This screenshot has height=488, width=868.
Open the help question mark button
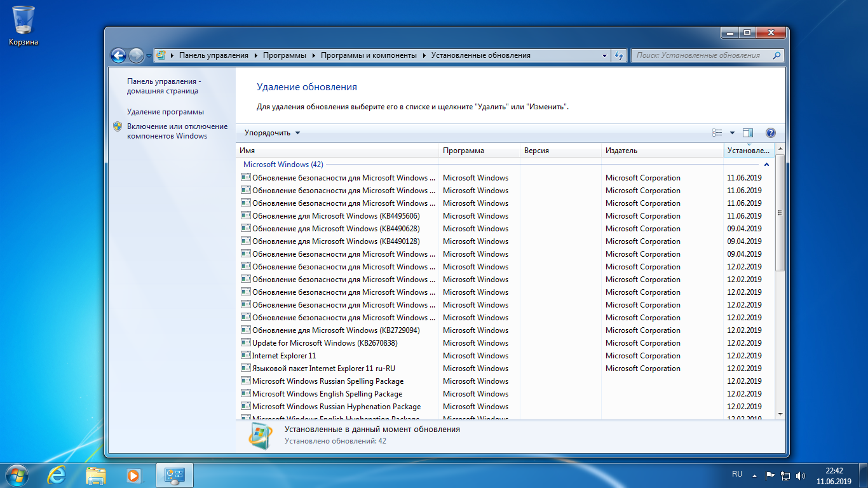coord(771,133)
